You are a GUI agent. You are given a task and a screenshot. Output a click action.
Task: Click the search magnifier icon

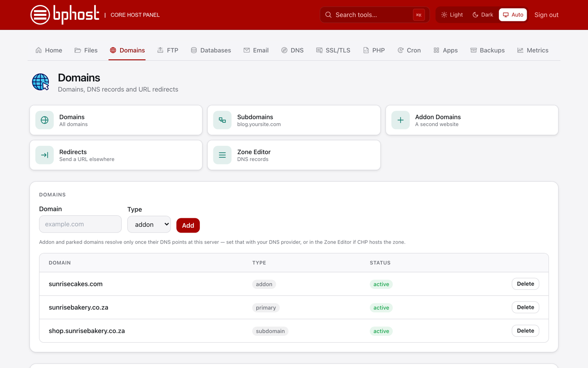(328, 15)
